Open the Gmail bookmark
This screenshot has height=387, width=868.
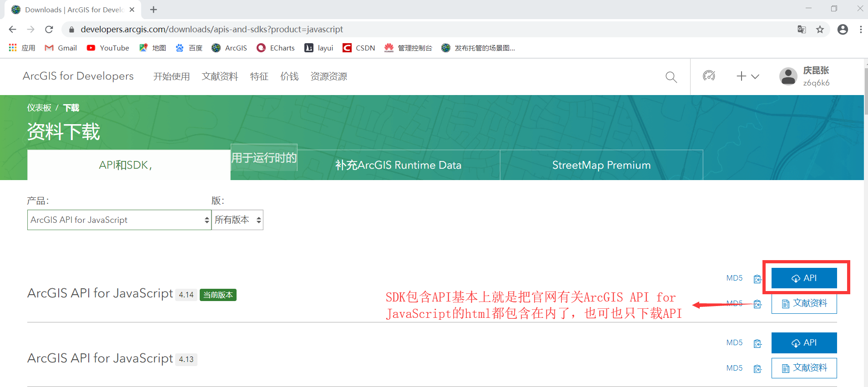pos(61,48)
